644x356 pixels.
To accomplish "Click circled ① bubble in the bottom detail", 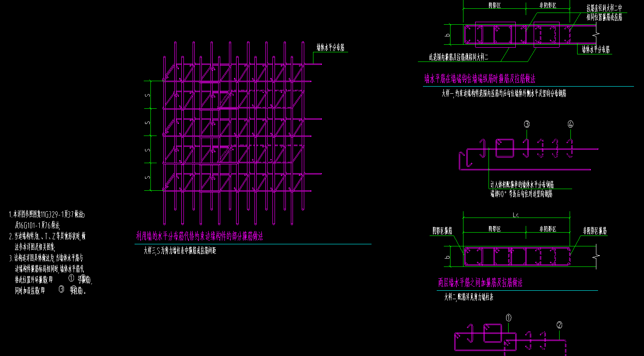I will point(509,318).
